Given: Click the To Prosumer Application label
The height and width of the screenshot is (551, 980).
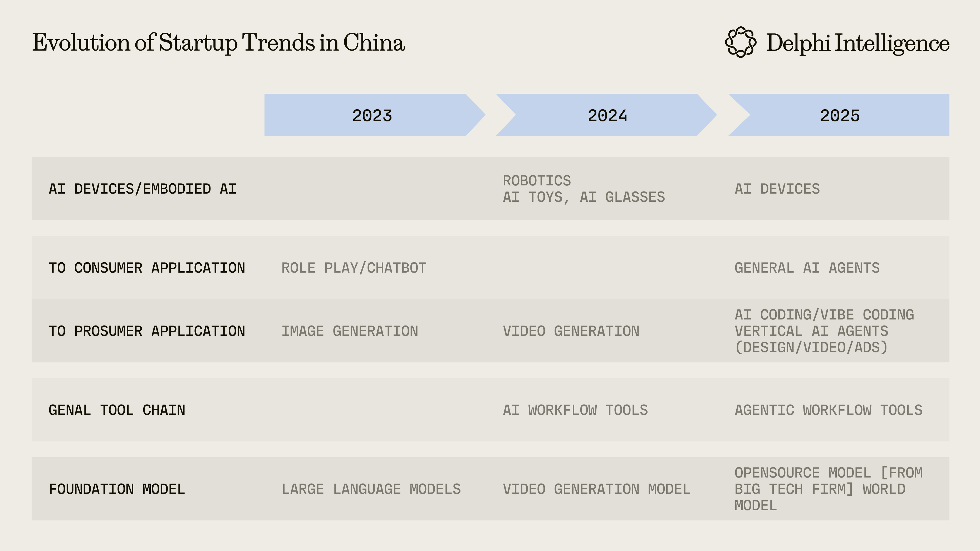Looking at the screenshot, I should click(147, 331).
